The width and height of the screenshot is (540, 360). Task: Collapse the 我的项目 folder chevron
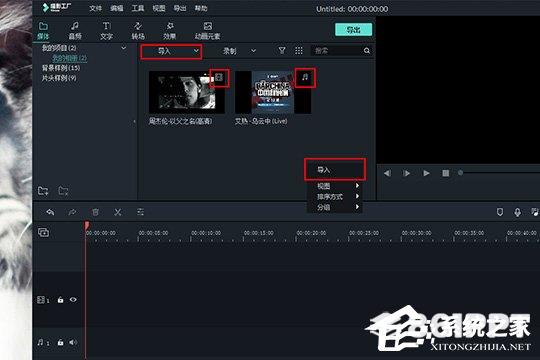point(124,48)
